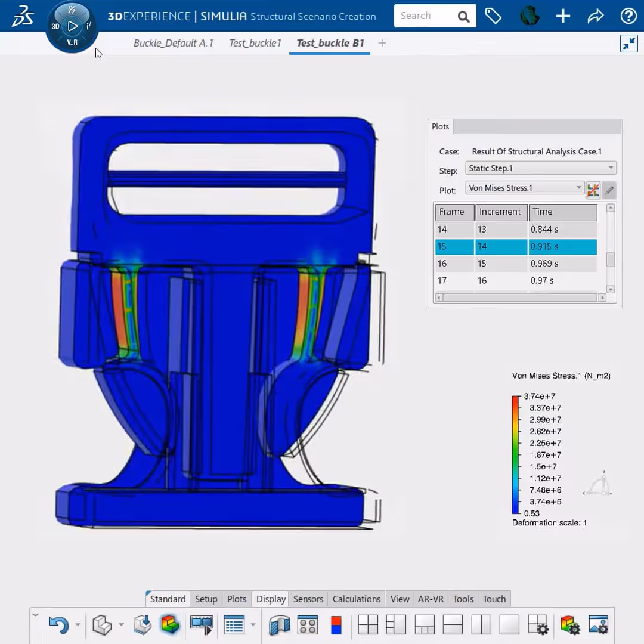
Task: Expand the 3D part icon dropdown arrow
Action: (x=121, y=625)
